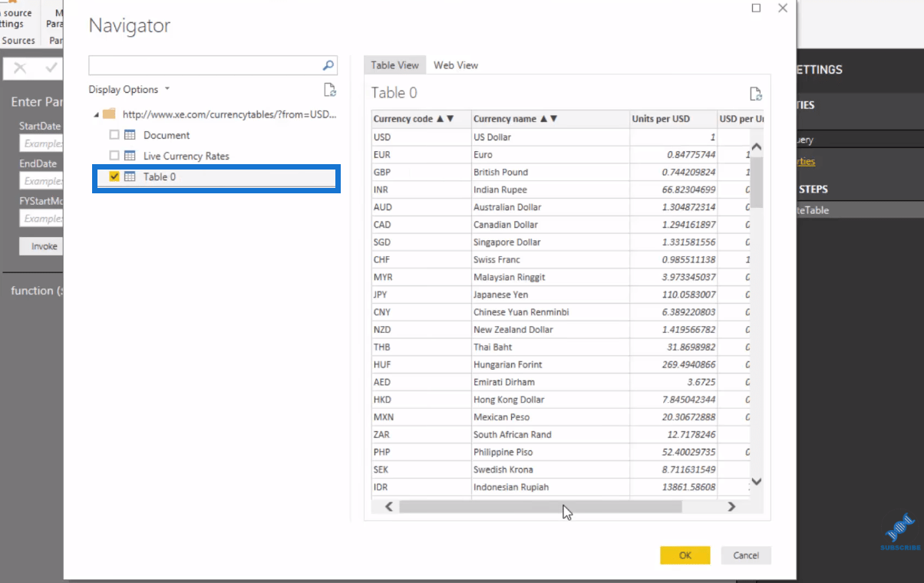Click the Indonesian Rupiah cell
The width and height of the screenshot is (924, 583).
pyautogui.click(x=550, y=487)
